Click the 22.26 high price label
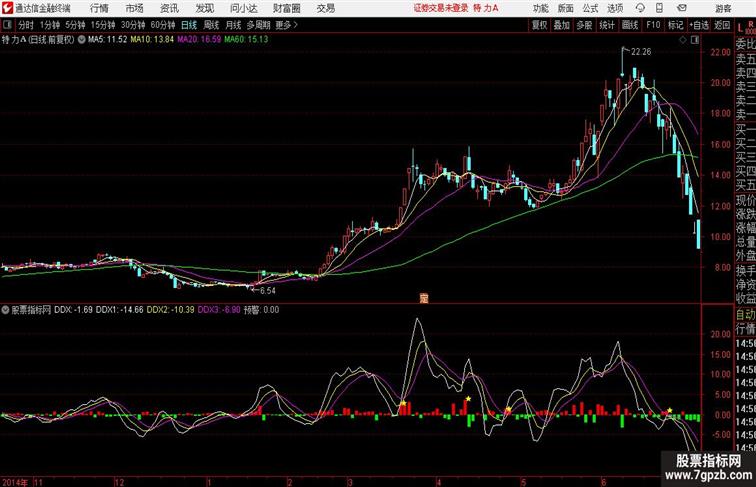Viewport: 756px width, 487px height. point(641,52)
